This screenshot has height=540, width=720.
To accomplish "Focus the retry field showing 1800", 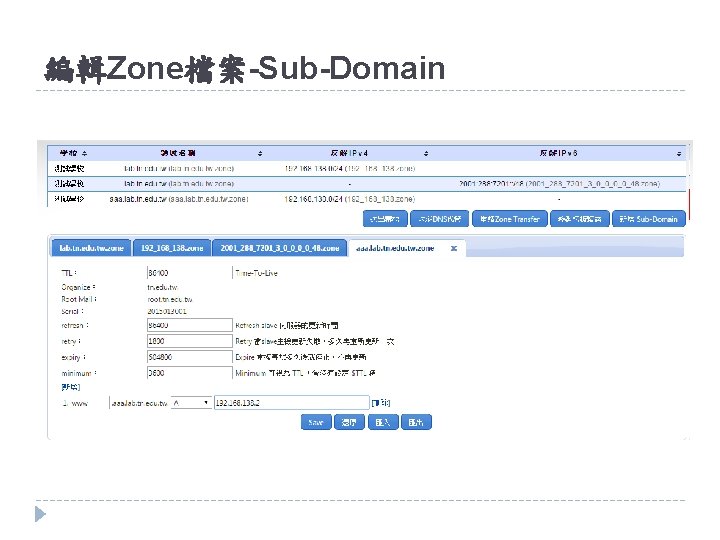I will (x=190, y=341).
